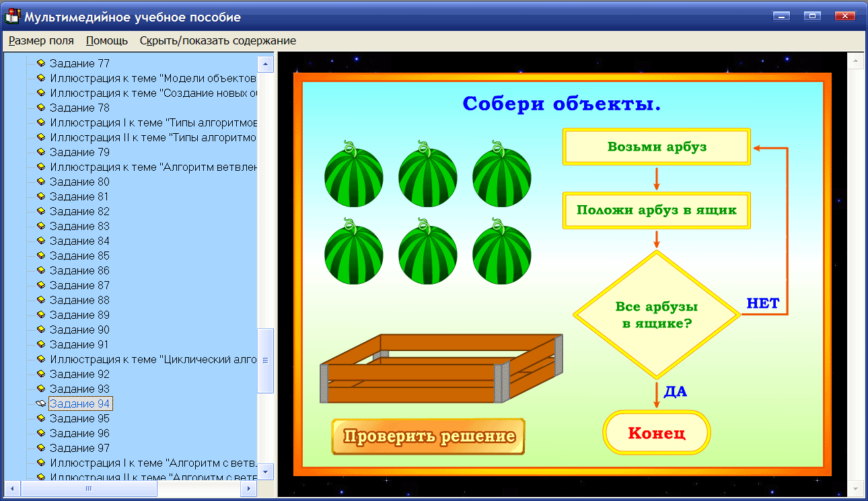Pick the top-middle watermelon
The height and width of the screenshot is (501, 868).
click(427, 174)
